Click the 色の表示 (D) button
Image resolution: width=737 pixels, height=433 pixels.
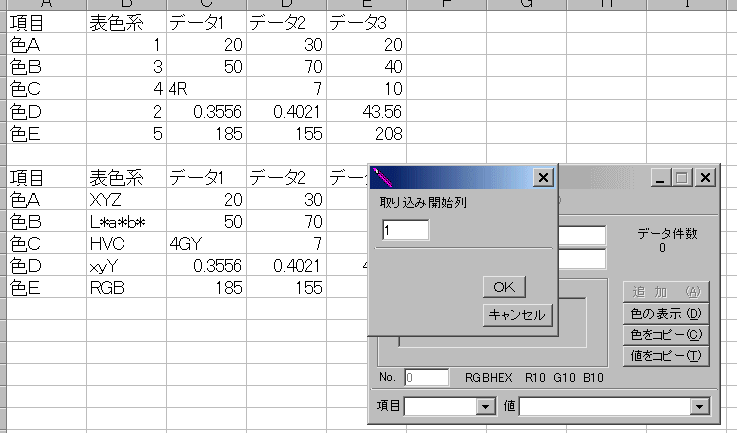click(x=666, y=314)
